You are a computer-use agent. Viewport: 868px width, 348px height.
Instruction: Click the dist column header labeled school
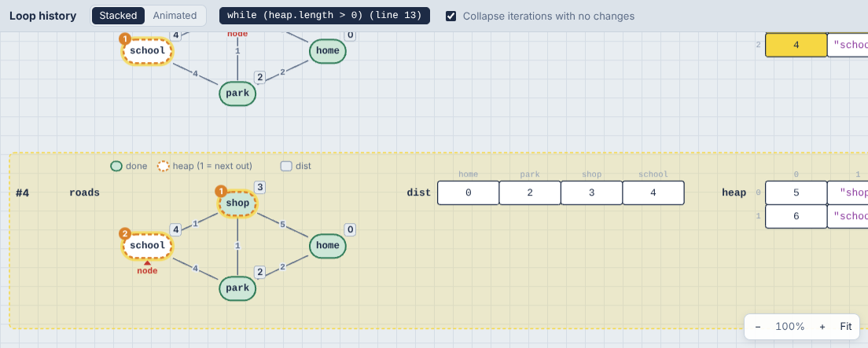point(653,174)
